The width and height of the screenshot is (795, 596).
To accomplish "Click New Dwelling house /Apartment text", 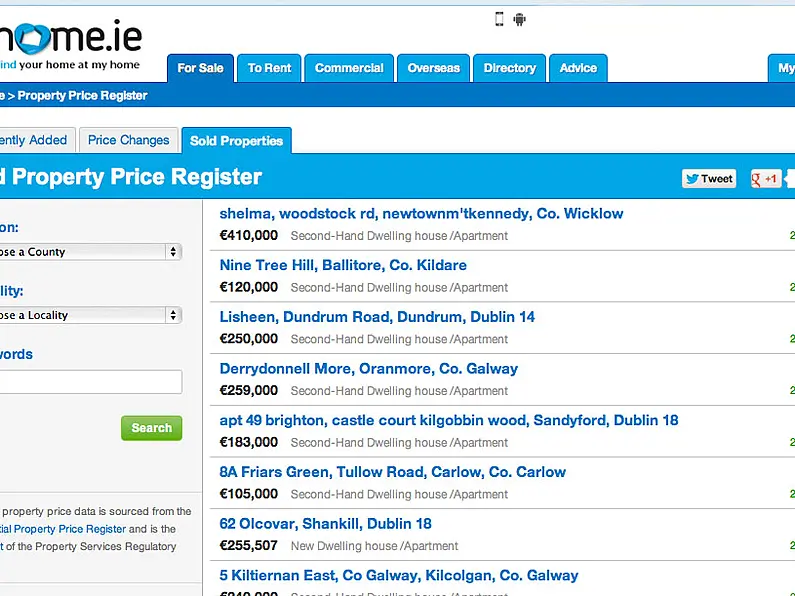I will [374, 546].
